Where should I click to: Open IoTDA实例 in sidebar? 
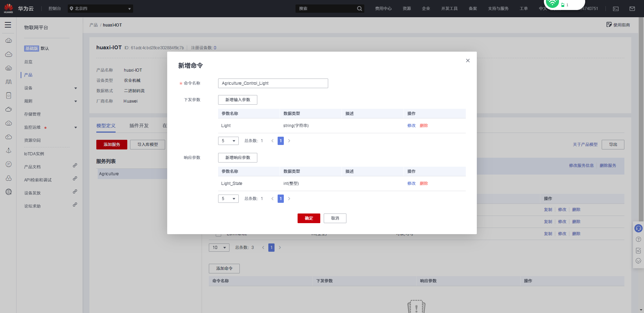34,154
